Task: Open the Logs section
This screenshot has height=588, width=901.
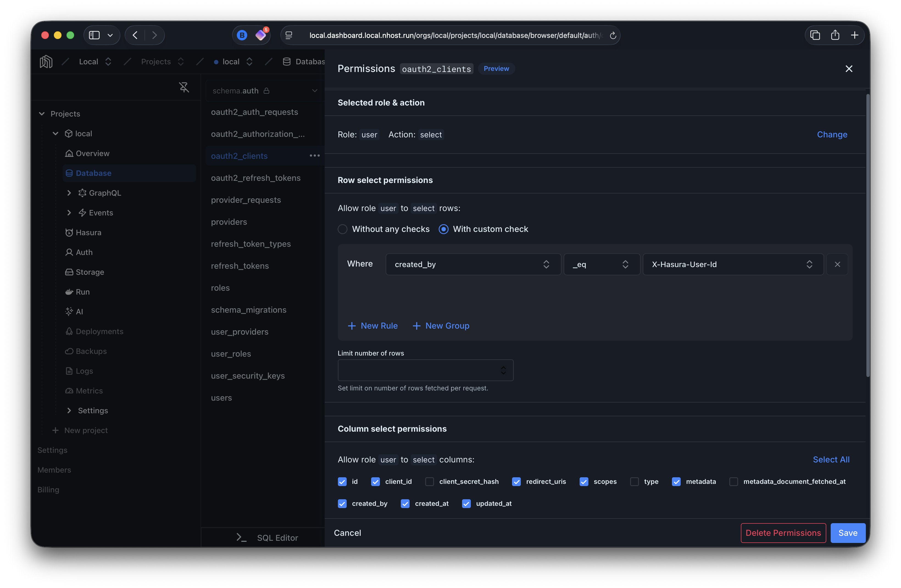Action: tap(84, 371)
